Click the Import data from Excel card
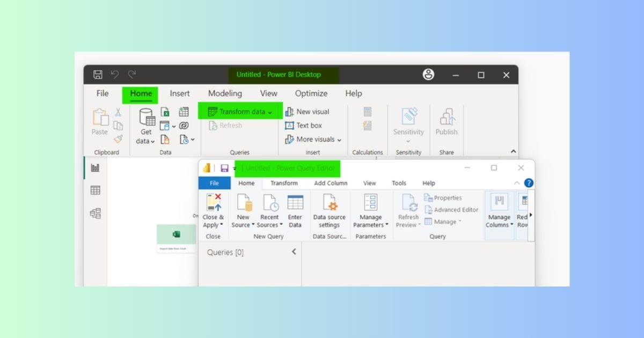This screenshot has height=338, width=644. click(x=176, y=239)
